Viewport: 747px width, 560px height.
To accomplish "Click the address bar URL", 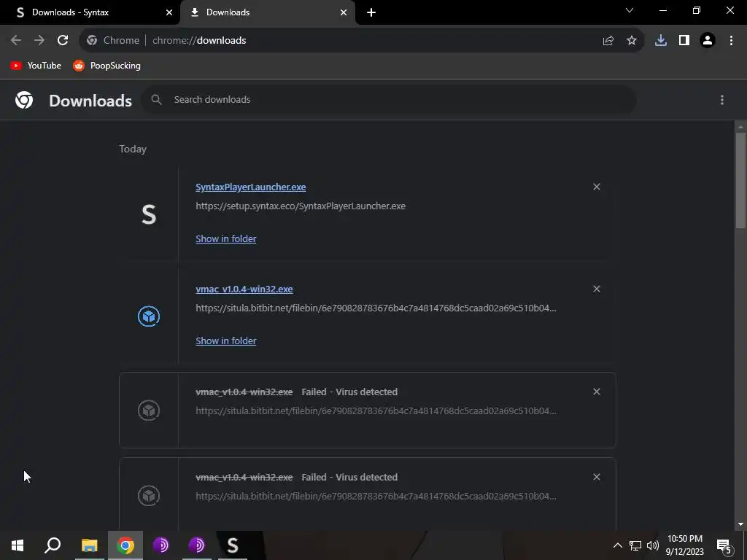I will [199, 41].
